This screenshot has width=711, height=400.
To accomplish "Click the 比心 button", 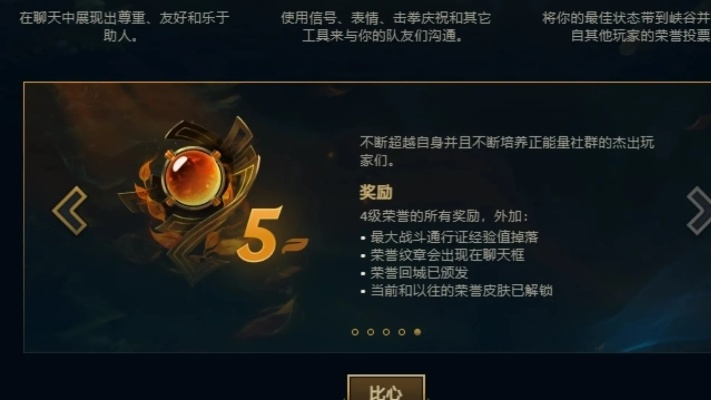I will [x=386, y=388].
